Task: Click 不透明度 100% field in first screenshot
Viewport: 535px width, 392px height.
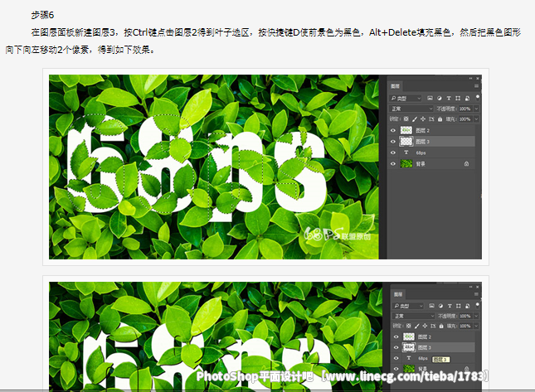Action: click(x=465, y=109)
